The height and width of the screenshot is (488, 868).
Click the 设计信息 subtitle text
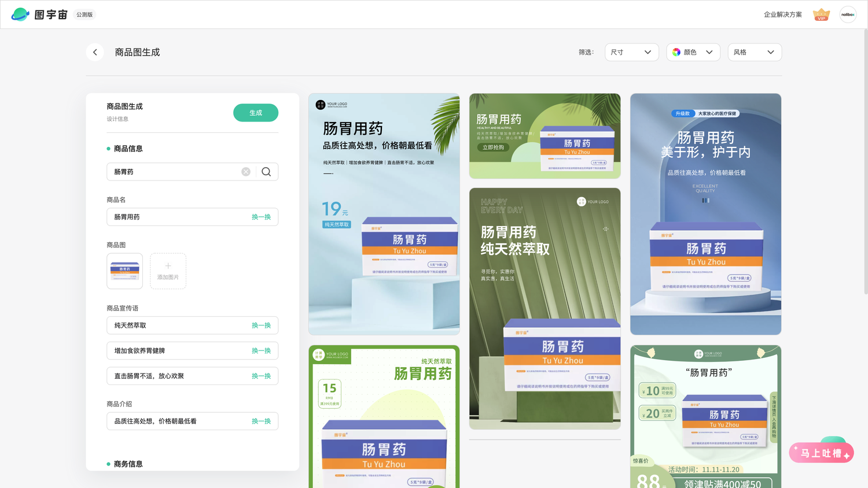point(117,119)
